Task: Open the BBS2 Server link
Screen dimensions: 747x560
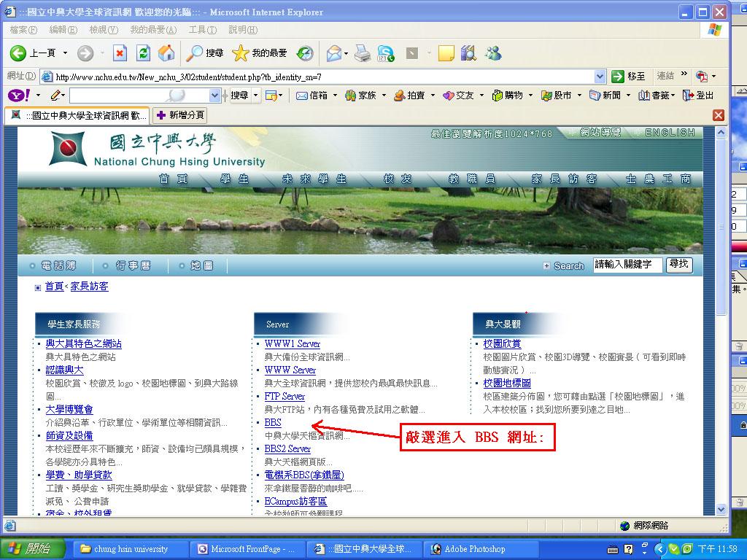Action: click(x=287, y=448)
